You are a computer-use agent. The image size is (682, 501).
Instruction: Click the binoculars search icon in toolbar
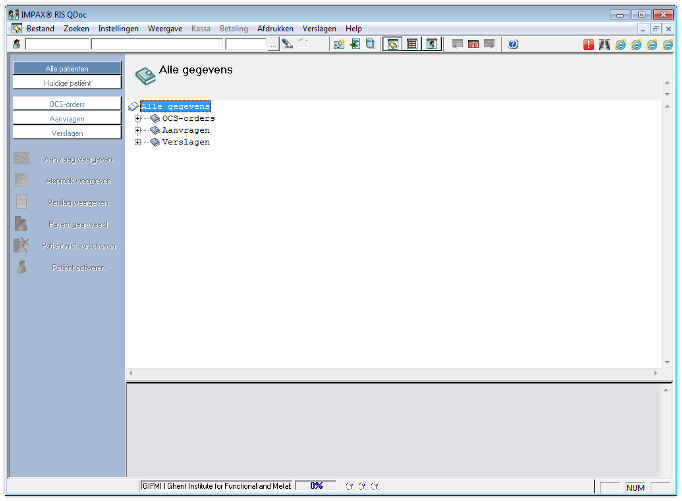[604, 44]
